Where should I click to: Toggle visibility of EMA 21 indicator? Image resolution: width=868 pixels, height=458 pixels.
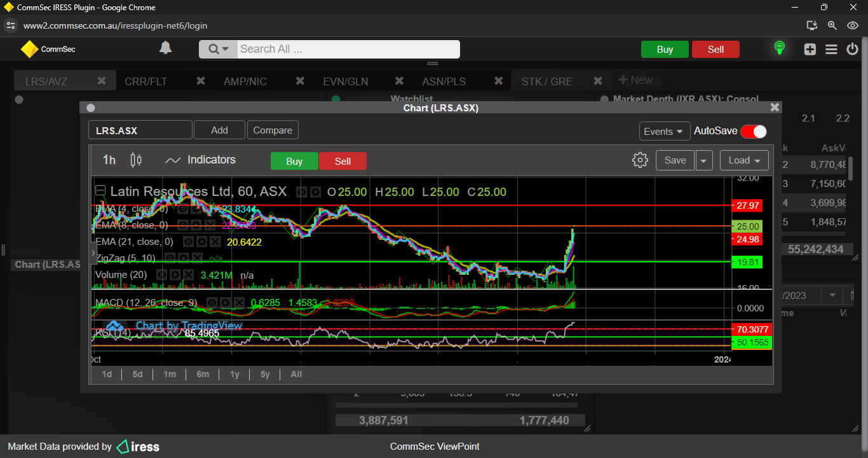[x=188, y=242]
